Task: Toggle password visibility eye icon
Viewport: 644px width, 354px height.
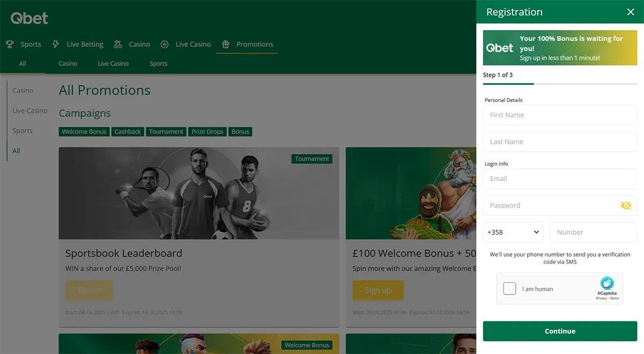Action: (x=626, y=205)
